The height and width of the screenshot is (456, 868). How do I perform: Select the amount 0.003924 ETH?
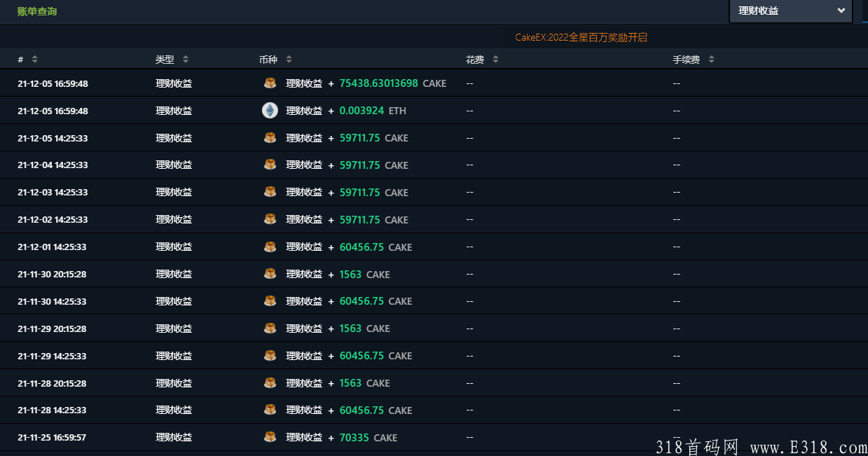coord(373,111)
